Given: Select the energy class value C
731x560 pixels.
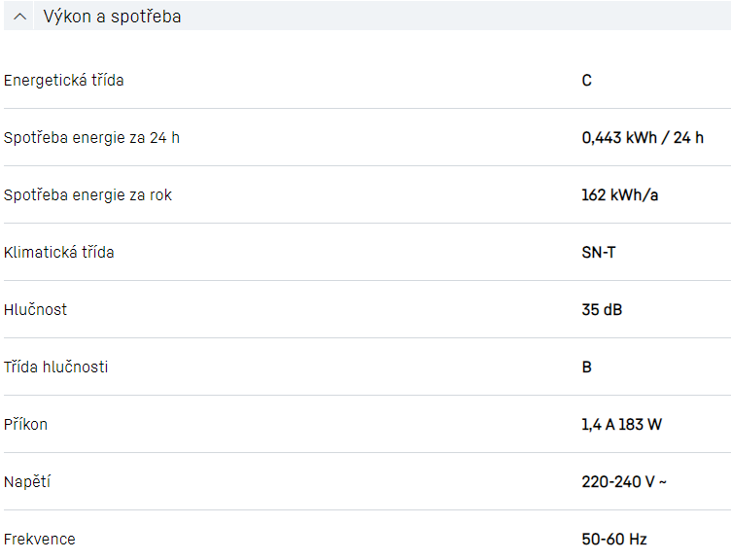Looking at the screenshot, I should 587,80.
